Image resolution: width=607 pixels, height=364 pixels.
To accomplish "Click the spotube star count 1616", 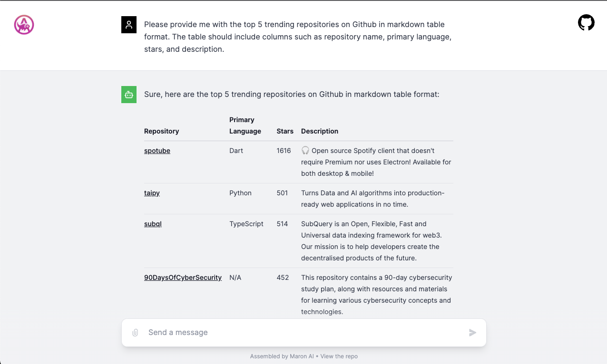I will (284, 151).
